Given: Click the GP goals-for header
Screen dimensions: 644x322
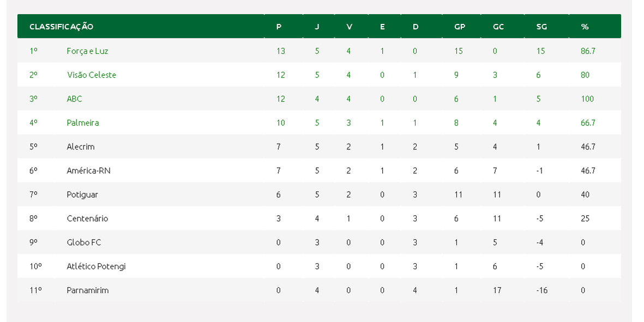Looking at the screenshot, I should [460, 27].
